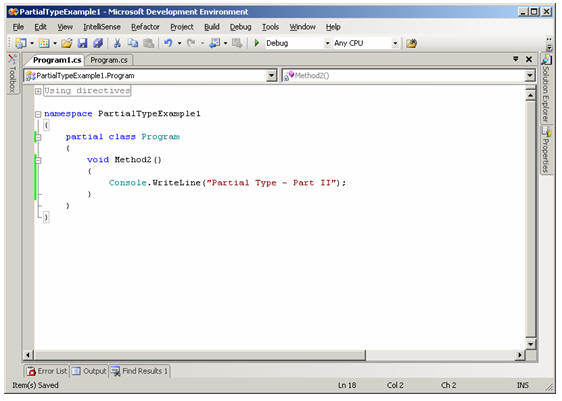Click the Error List icon at the bottom
Viewport: 562px width, 401px height.
31,371
